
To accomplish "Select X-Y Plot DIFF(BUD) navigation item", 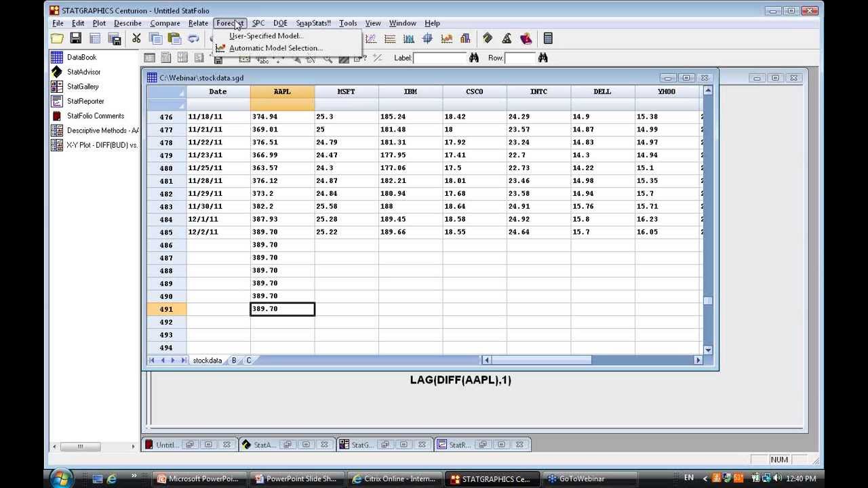I will tap(102, 145).
